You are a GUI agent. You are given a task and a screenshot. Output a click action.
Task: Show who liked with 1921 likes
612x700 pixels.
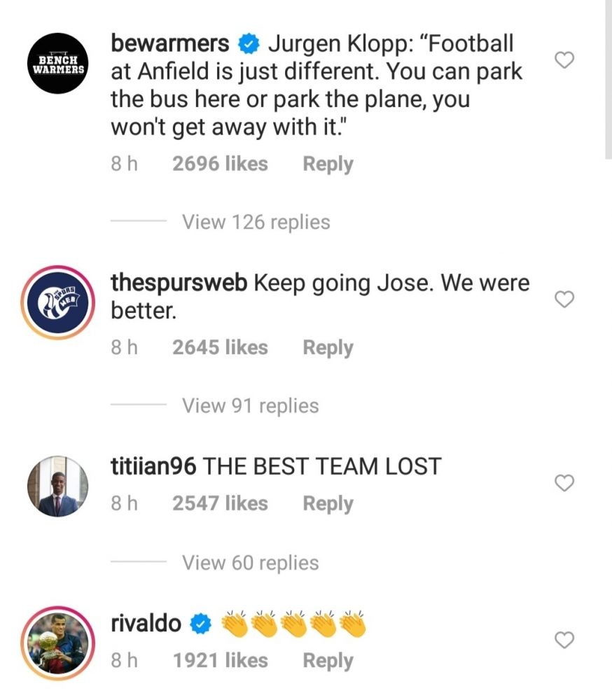(221, 660)
